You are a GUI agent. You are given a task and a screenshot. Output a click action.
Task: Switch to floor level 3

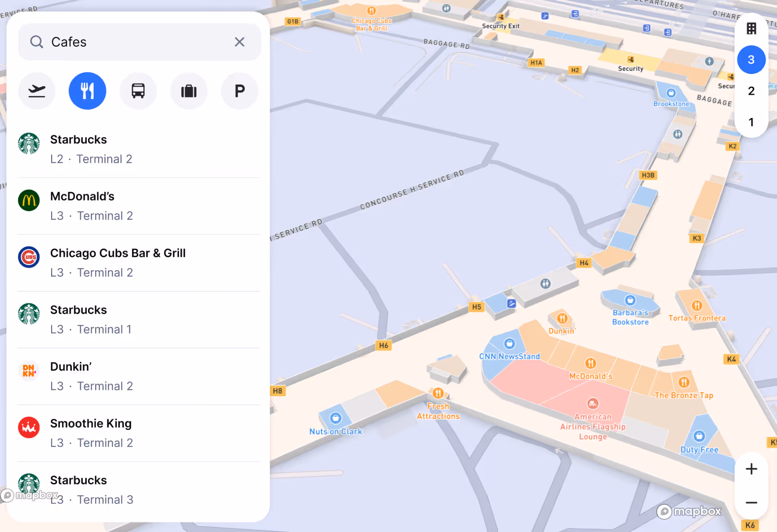pyautogui.click(x=751, y=60)
